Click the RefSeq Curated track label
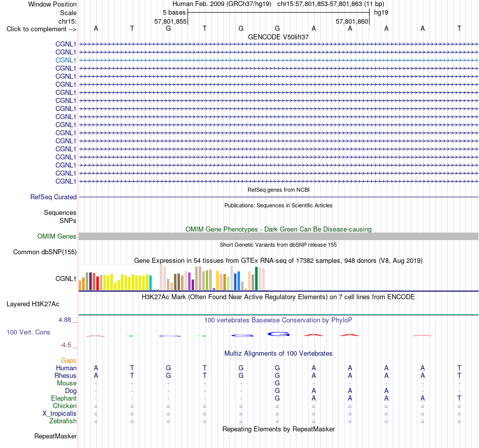Viewport: 479px width, 448px height. [53, 197]
